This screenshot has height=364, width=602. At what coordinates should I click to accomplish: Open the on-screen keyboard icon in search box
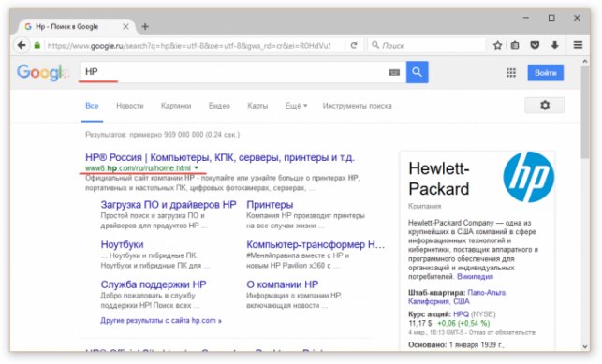coord(394,72)
